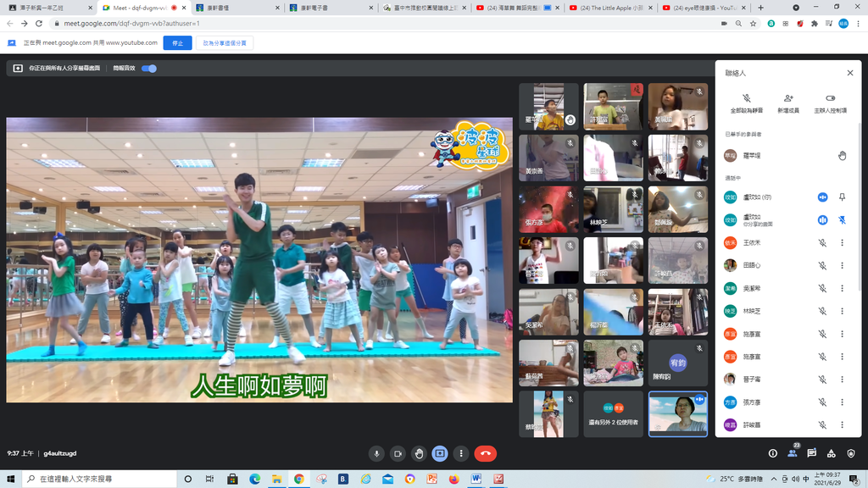The image size is (868, 488).
Task: Click the browser reload button
Action: click(x=39, y=24)
